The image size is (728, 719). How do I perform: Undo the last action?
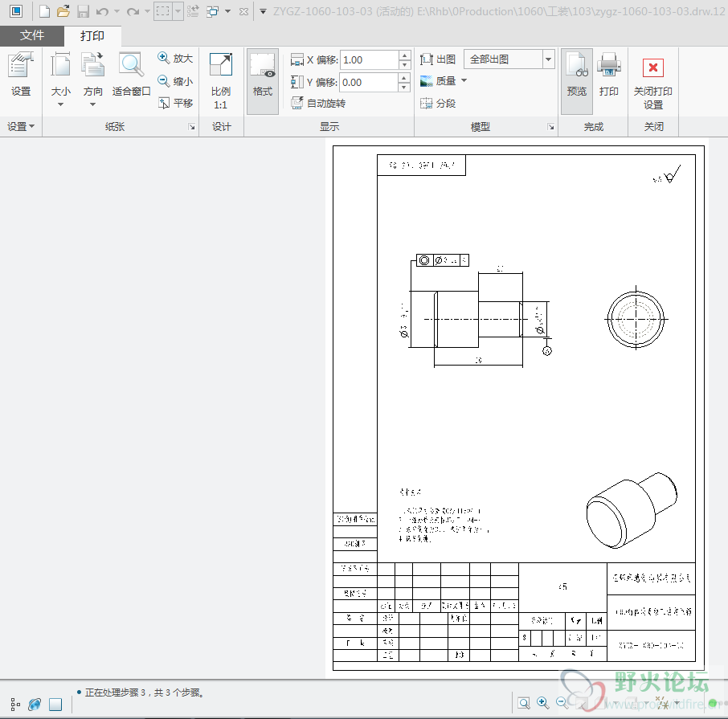[x=102, y=11]
